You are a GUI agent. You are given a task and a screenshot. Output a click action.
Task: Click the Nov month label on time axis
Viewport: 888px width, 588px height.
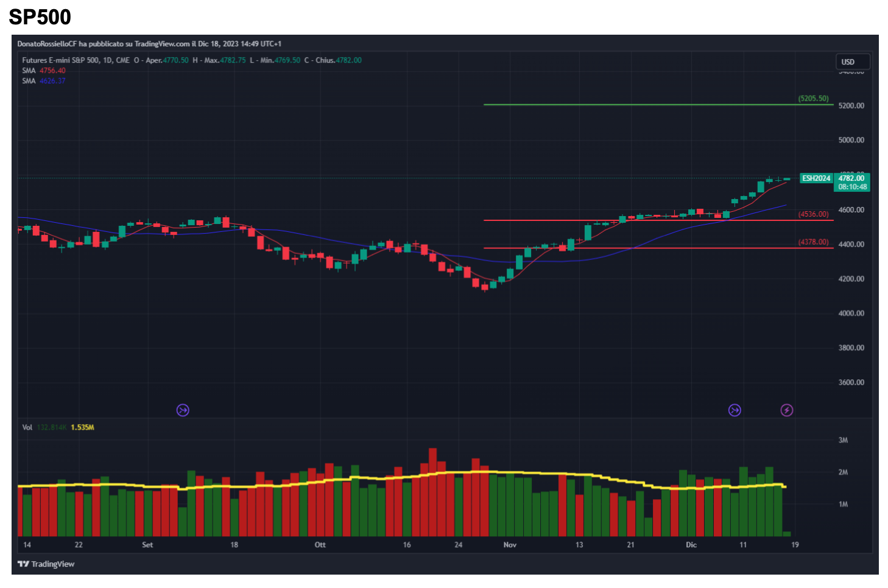[510, 545]
